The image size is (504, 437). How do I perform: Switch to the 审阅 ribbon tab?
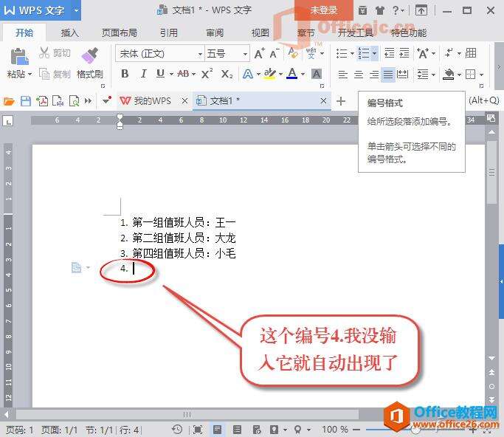(215, 32)
